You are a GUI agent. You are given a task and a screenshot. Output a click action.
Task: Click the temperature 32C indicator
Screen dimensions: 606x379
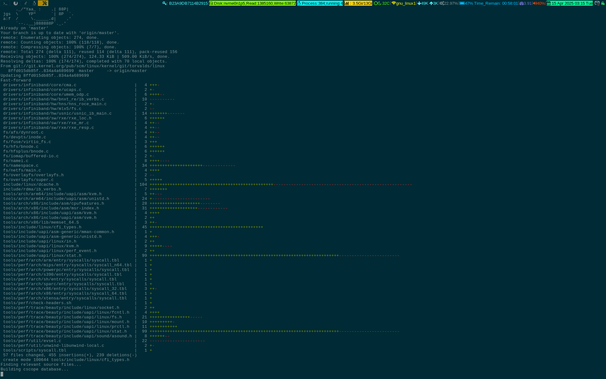pos(382,3)
